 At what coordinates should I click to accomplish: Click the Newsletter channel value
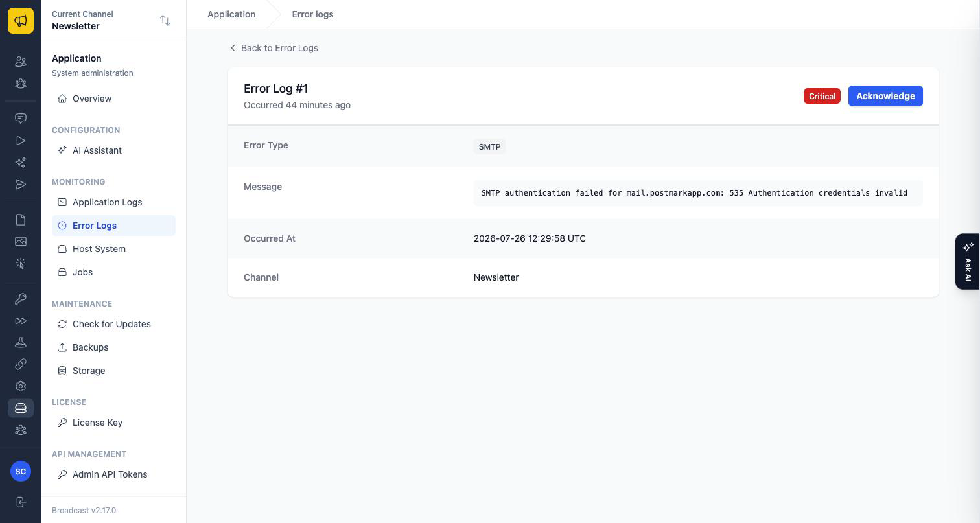496,277
